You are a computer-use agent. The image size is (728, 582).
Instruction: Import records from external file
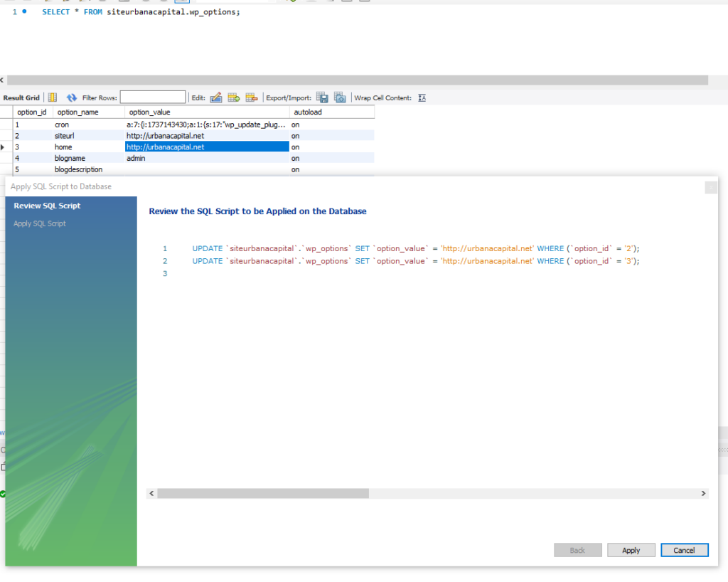[340, 97]
